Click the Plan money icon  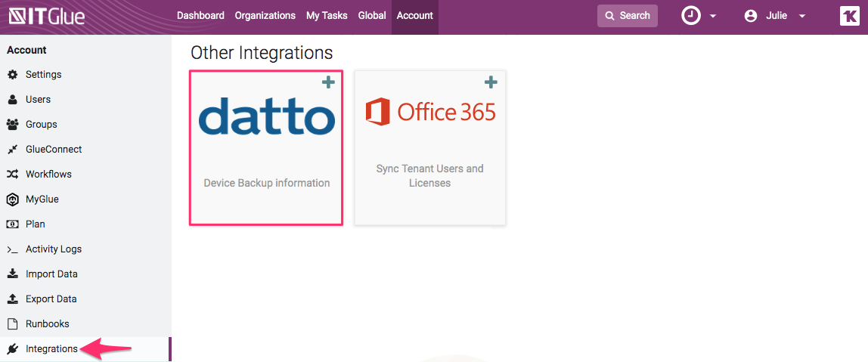(12, 224)
